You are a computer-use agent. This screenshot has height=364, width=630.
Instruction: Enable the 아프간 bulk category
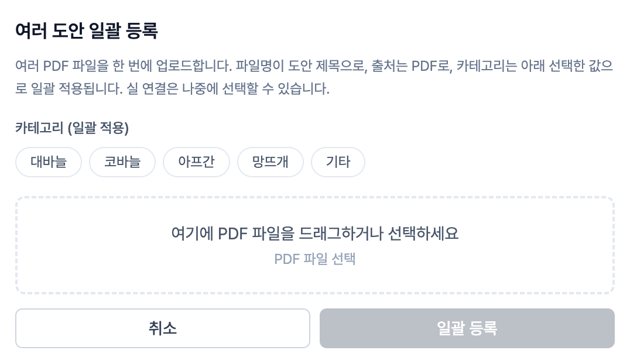pyautogui.click(x=196, y=162)
